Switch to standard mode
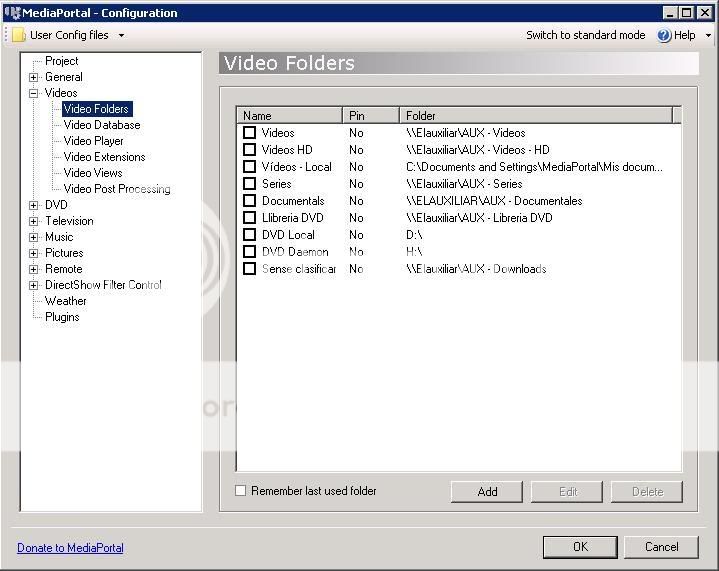 [586, 35]
